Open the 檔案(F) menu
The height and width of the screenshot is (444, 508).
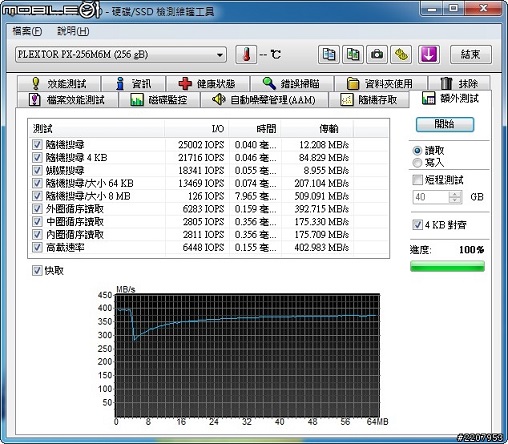click(x=27, y=31)
